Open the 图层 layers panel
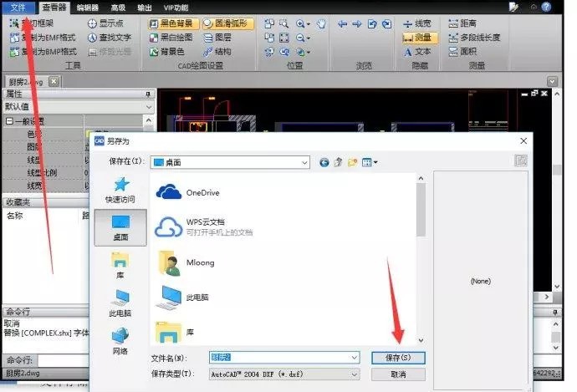Screen dimensions: 577x392 pyautogui.click(x=217, y=38)
